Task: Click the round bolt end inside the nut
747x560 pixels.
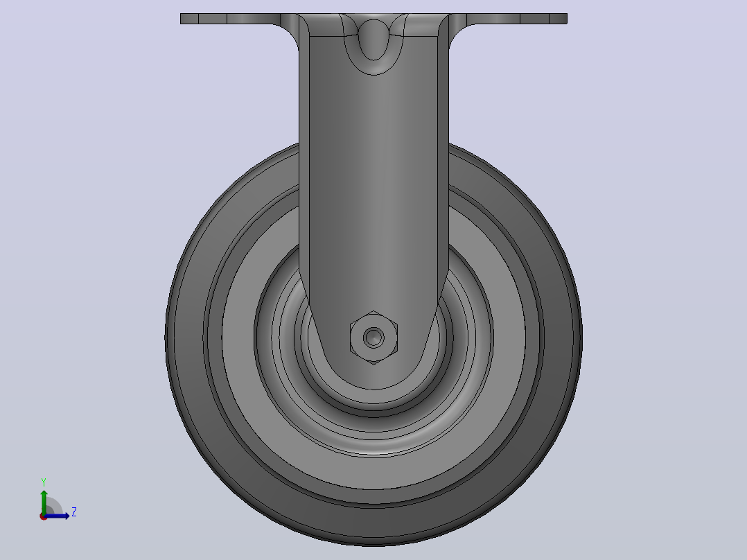Action: [x=374, y=338]
